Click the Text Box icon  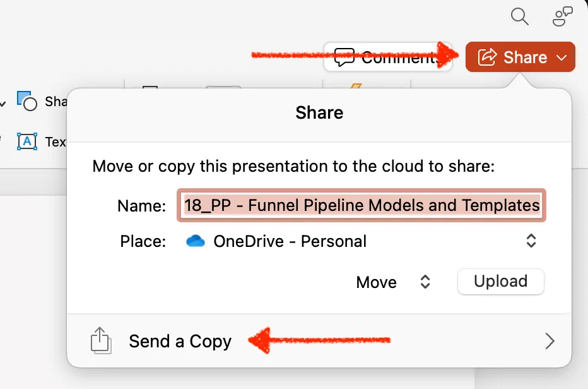pos(27,141)
